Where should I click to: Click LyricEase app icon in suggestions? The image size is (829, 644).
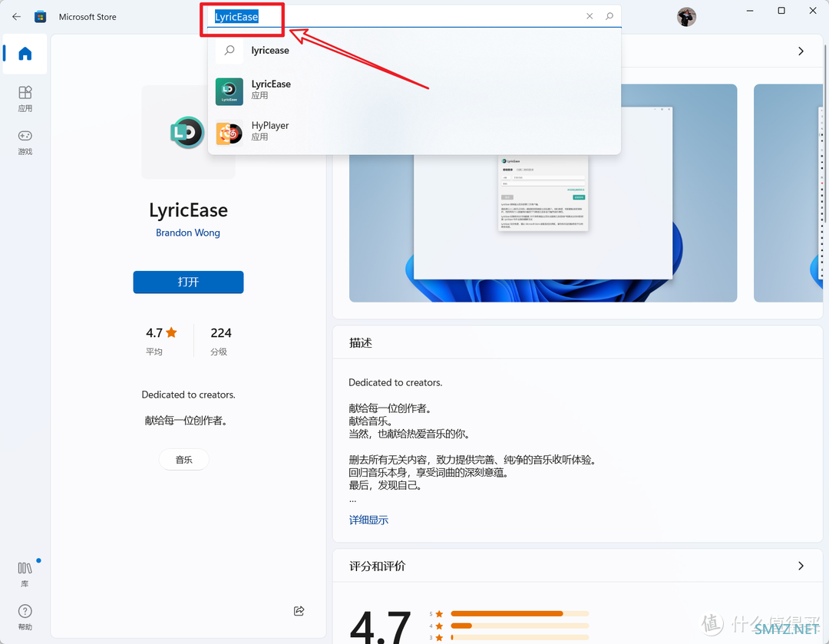click(230, 91)
